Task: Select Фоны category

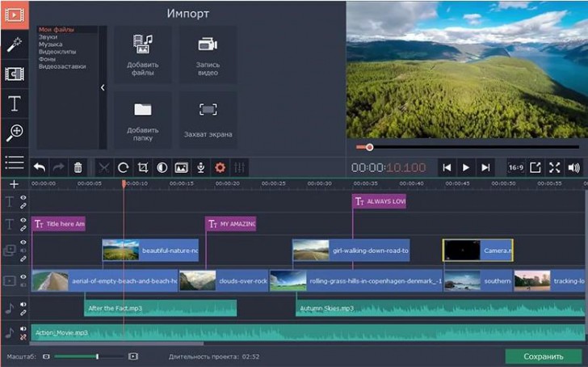Action: [x=47, y=59]
